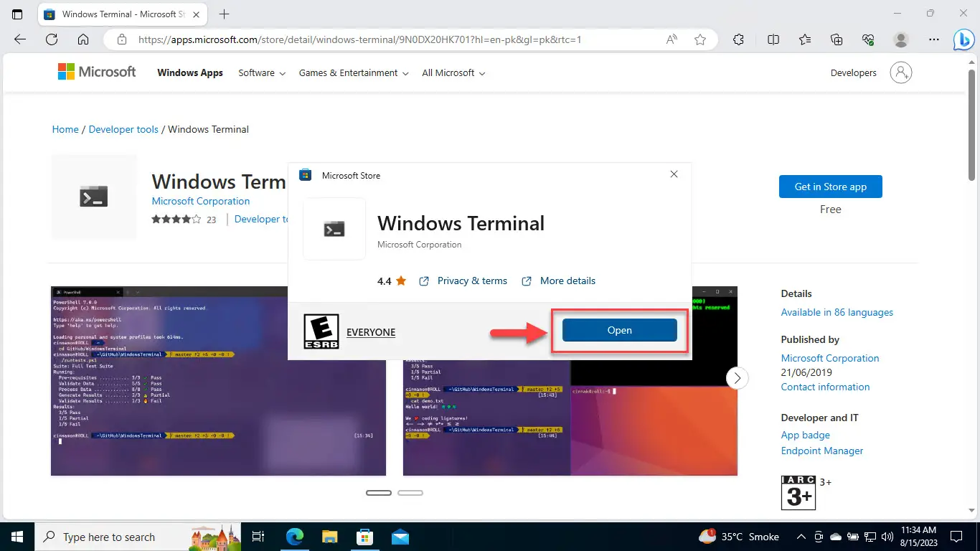This screenshot has width=980, height=551.
Task: Go to the Home breadcrumb link
Action: point(65,129)
